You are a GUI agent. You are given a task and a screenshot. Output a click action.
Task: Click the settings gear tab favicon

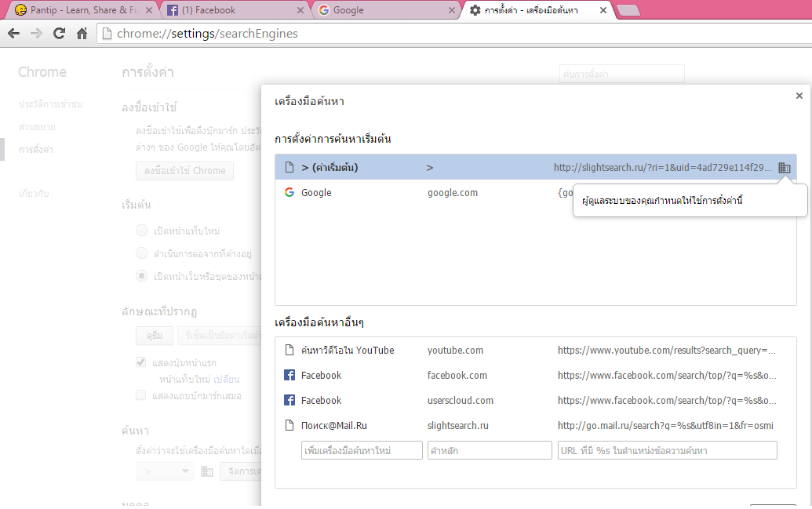pos(475,10)
